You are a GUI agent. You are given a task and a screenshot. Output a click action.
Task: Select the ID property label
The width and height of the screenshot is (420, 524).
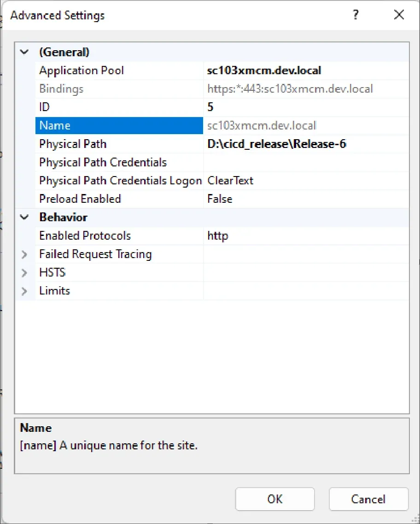pos(44,107)
